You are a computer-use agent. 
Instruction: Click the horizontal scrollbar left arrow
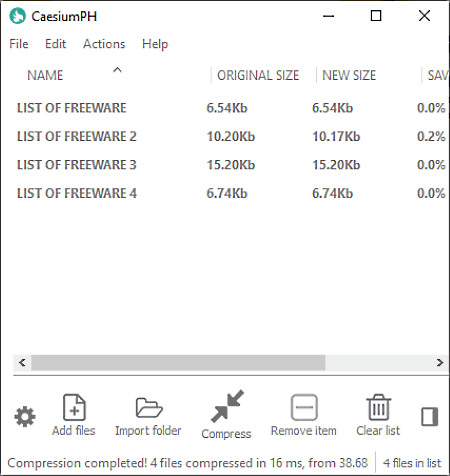click(22, 362)
